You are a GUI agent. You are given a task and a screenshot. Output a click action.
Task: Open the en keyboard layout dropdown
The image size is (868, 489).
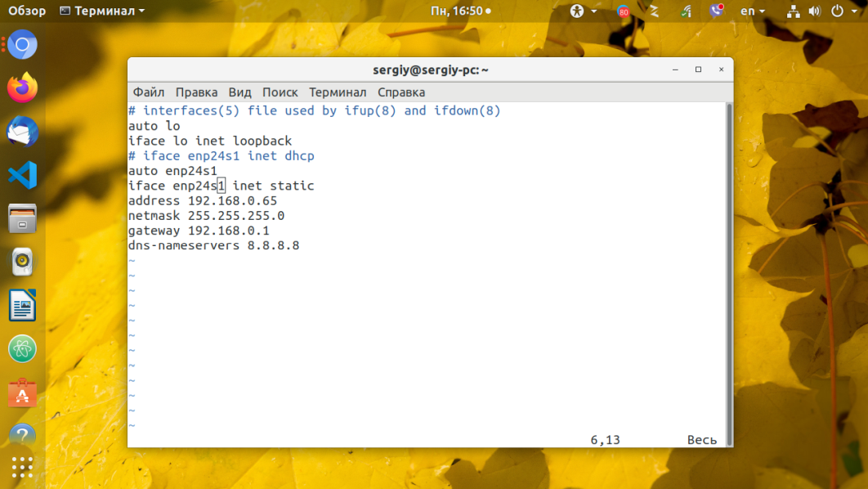[753, 11]
